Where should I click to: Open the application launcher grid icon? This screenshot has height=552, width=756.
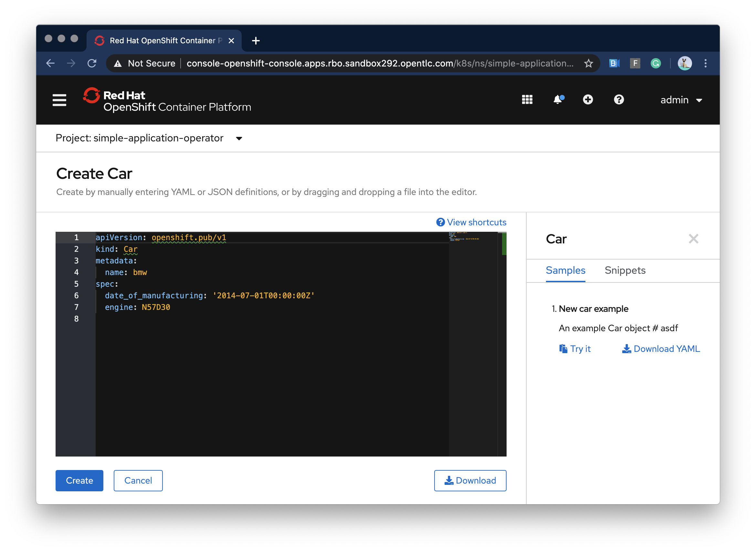coord(527,99)
